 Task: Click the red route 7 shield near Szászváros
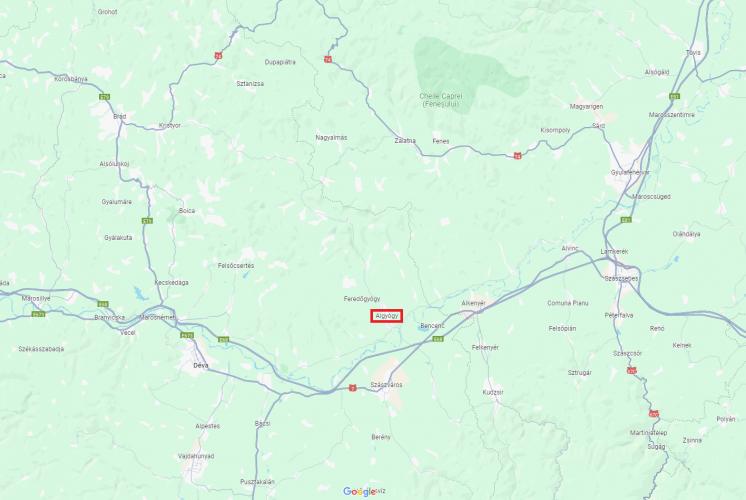352,388
